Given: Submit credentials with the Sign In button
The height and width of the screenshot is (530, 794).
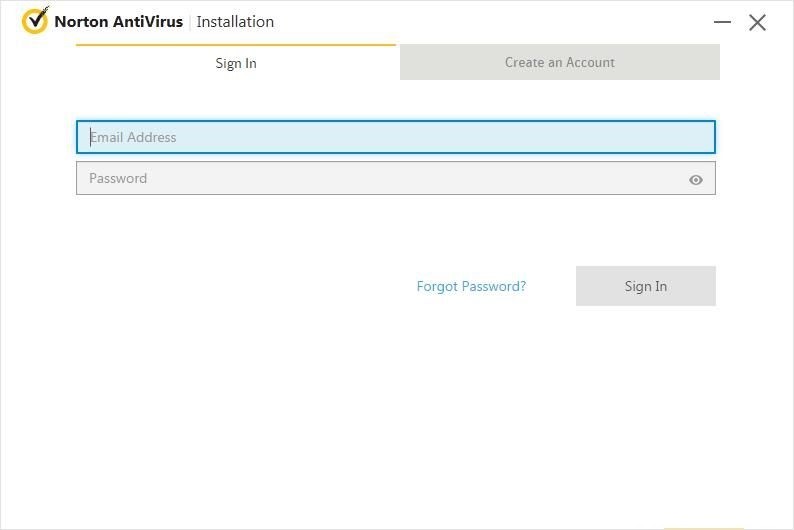Looking at the screenshot, I should tap(645, 286).
